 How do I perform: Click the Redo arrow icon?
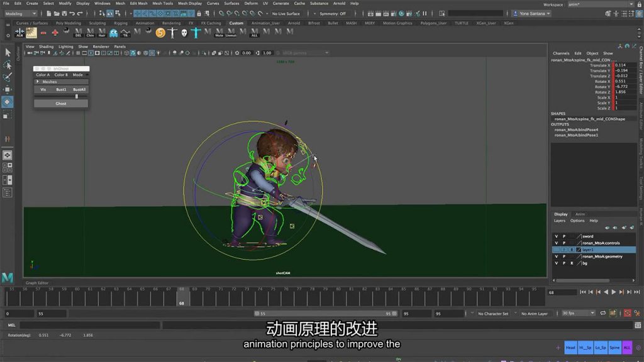tap(80, 14)
